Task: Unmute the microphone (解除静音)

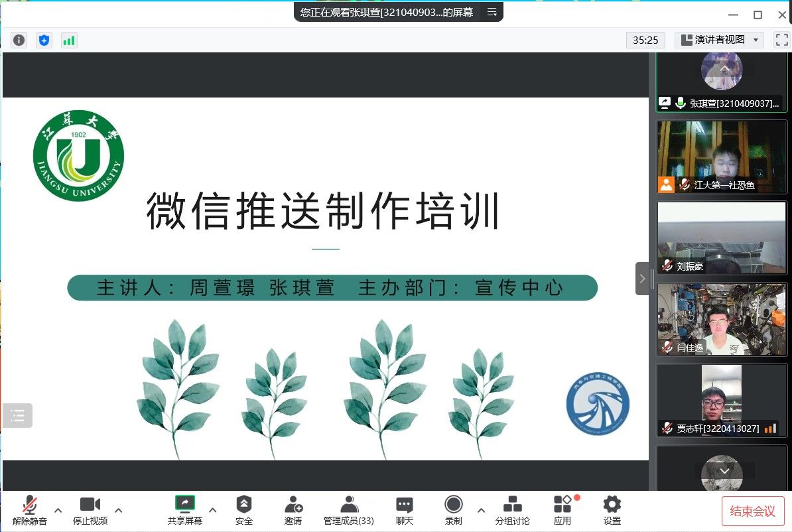Action: pyautogui.click(x=30, y=509)
